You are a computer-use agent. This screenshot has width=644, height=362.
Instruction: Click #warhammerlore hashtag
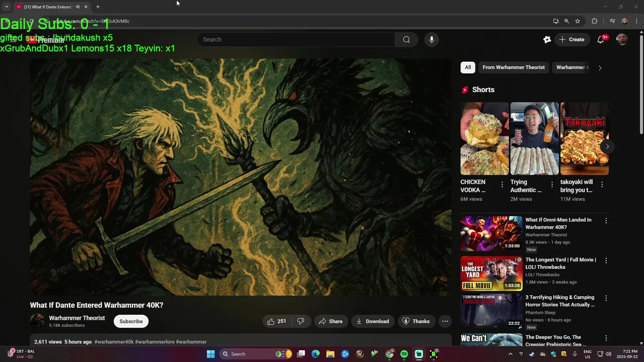pos(154,342)
